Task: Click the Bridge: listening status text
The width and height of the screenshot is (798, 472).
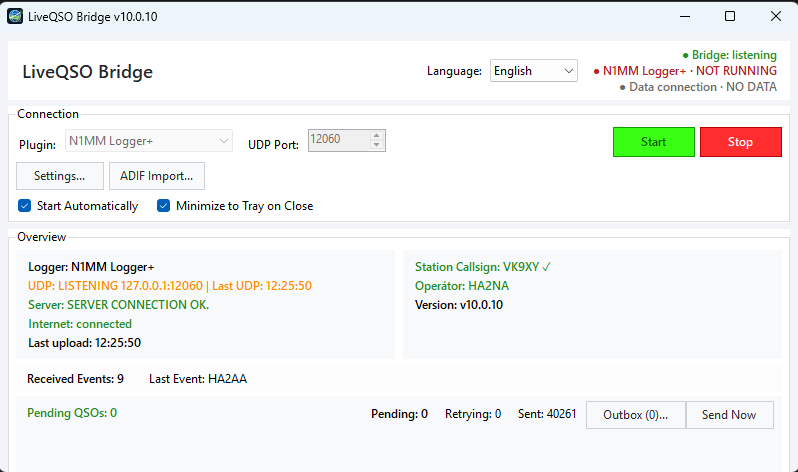Action: pos(729,55)
